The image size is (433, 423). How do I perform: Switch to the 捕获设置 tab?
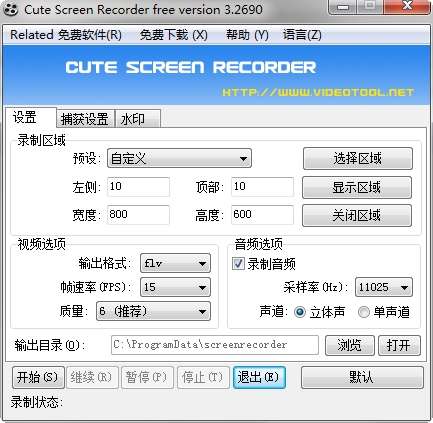click(85, 119)
